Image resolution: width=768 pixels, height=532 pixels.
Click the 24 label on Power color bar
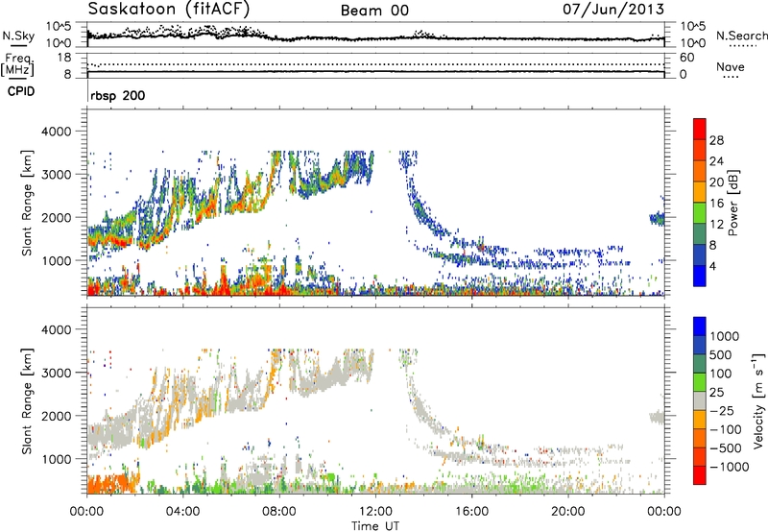point(716,161)
